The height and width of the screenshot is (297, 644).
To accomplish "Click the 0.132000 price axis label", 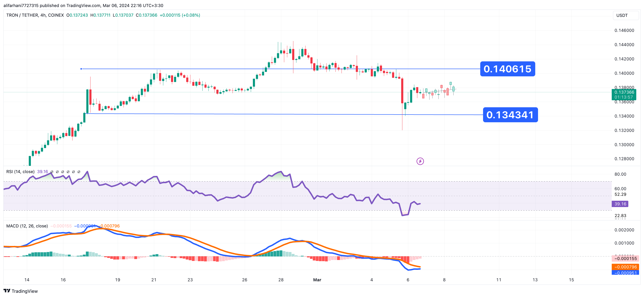I will coord(624,130).
